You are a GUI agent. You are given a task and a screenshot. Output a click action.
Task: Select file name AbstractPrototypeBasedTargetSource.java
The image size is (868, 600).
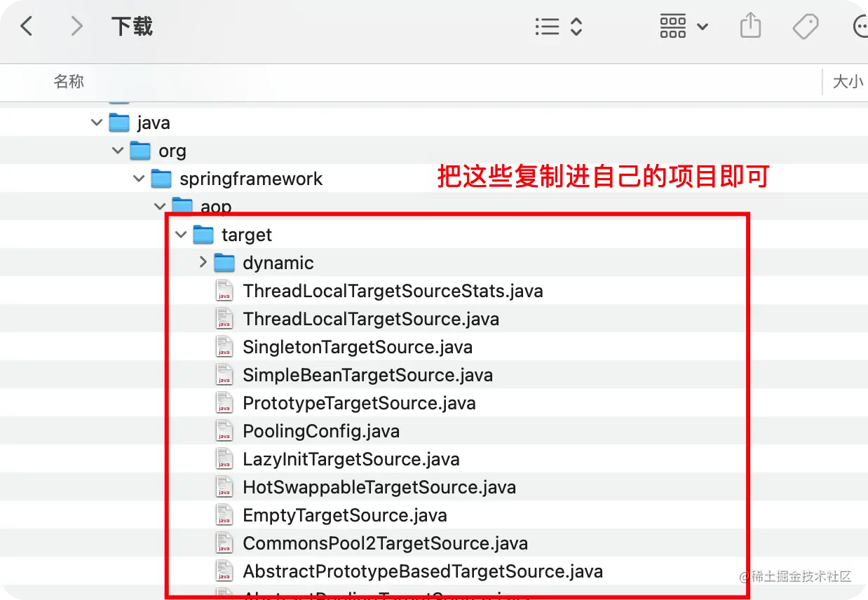423,571
